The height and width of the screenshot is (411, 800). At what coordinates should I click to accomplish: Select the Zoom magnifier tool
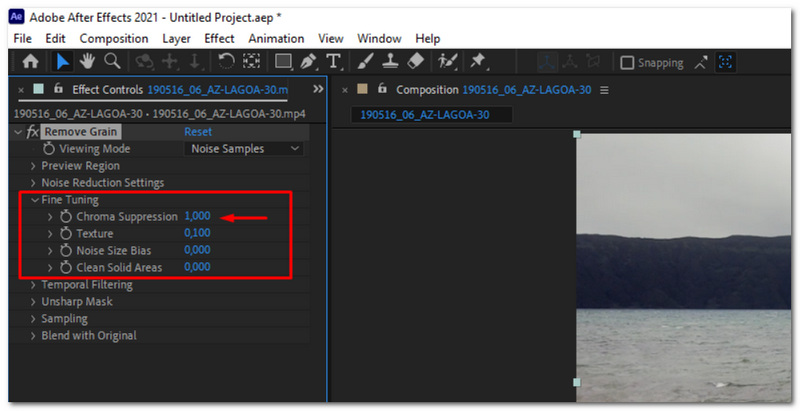coord(112,62)
